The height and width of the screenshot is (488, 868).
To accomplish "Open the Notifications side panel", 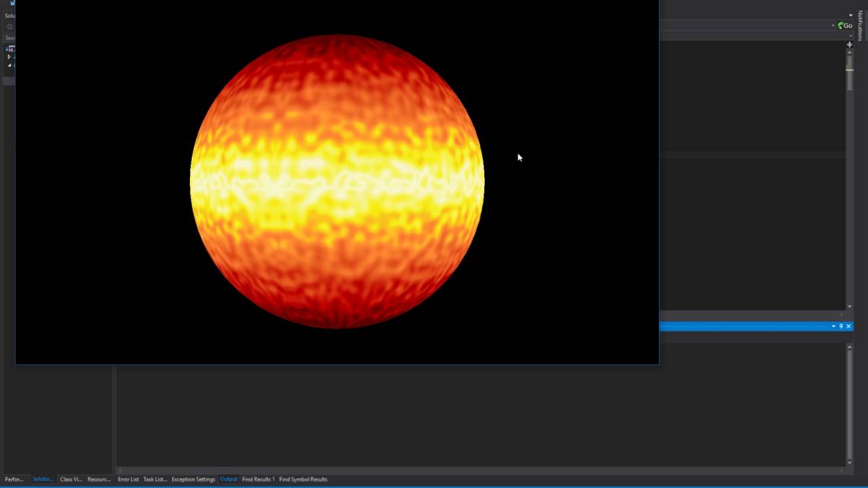I will [861, 26].
